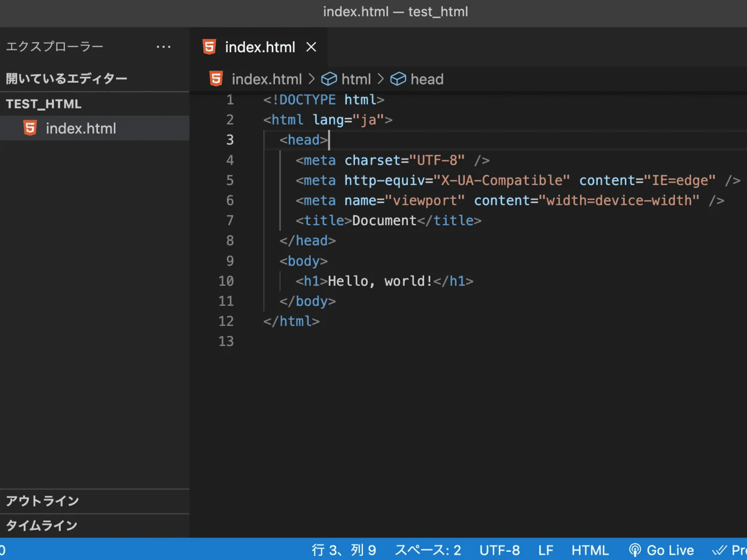Screen dimensions: 747x560
Task: Close the index.html editor tab
Action: click(x=312, y=47)
